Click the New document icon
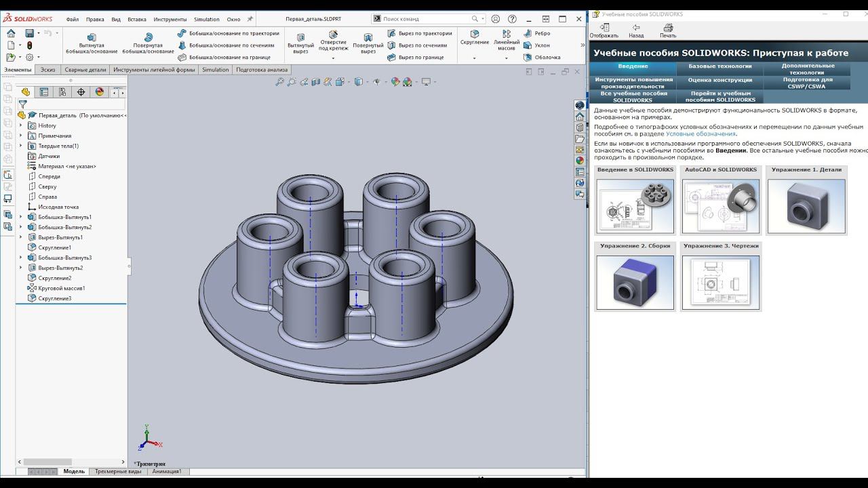The image size is (868, 488). pos(11,45)
